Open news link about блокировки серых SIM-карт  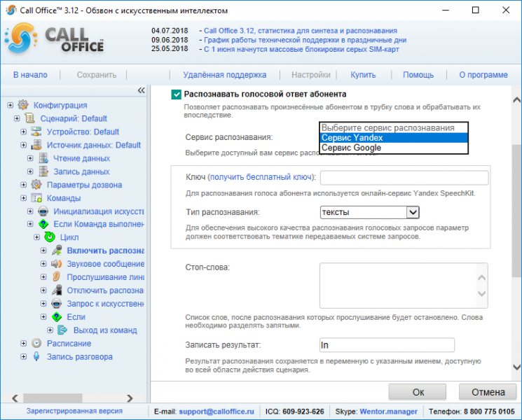pos(301,50)
